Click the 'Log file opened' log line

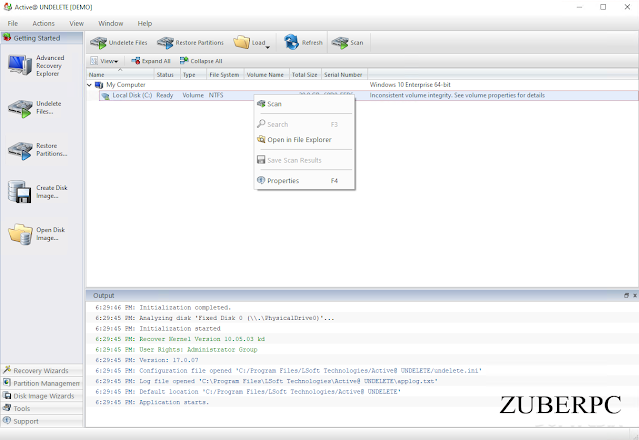(266, 381)
